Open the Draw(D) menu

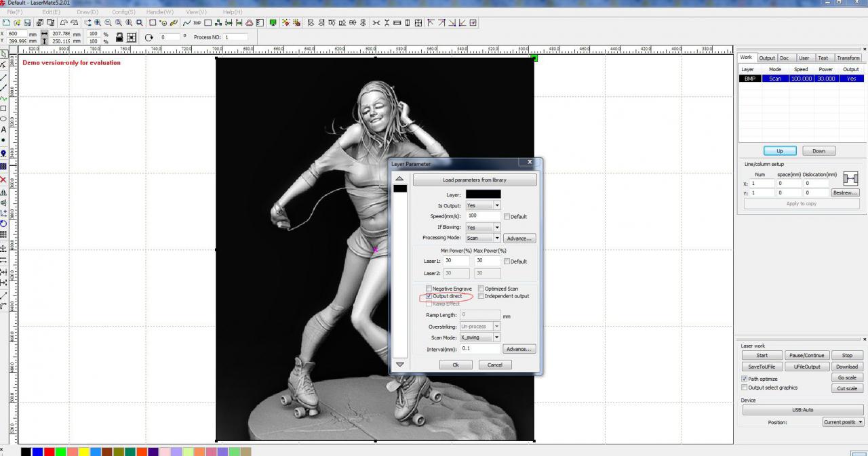click(x=87, y=12)
